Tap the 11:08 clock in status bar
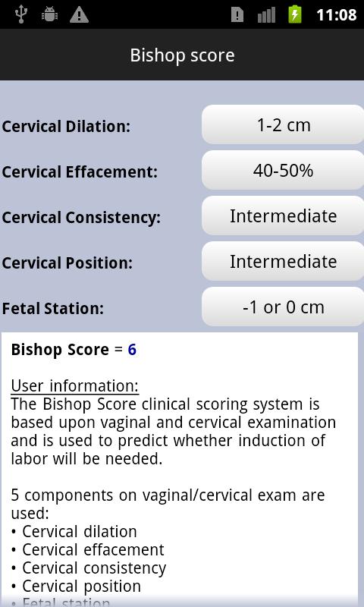This screenshot has height=607, width=364. (x=336, y=15)
